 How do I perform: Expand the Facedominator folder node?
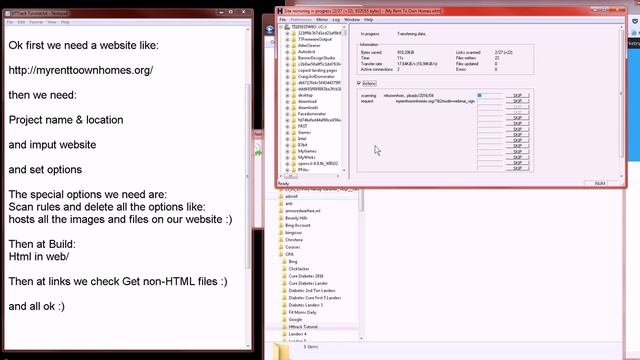[287, 114]
